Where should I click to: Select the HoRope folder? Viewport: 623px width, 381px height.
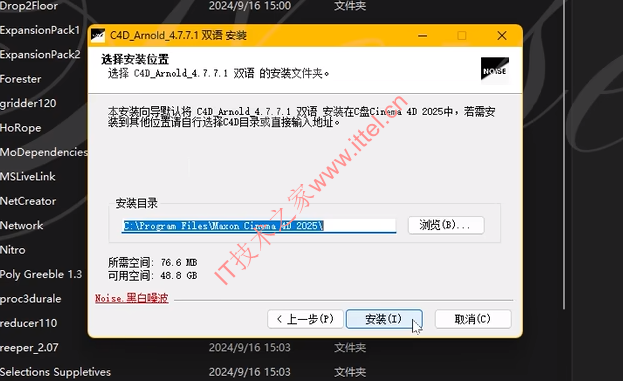click(21, 128)
